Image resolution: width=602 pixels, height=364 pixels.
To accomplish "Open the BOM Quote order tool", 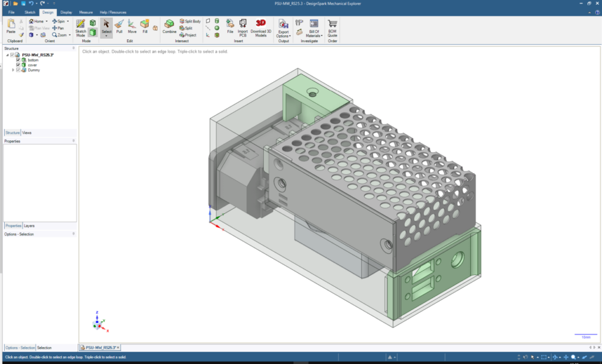I will click(x=332, y=26).
